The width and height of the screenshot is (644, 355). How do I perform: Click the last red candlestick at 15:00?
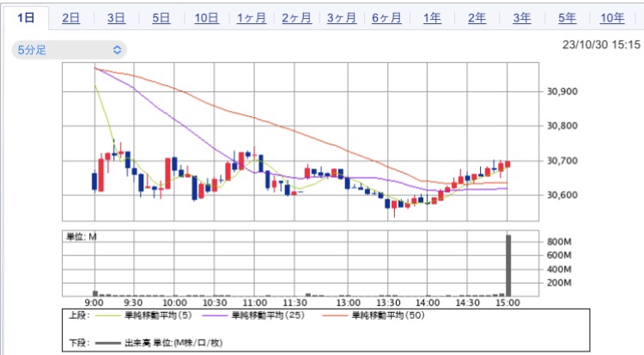tap(507, 164)
